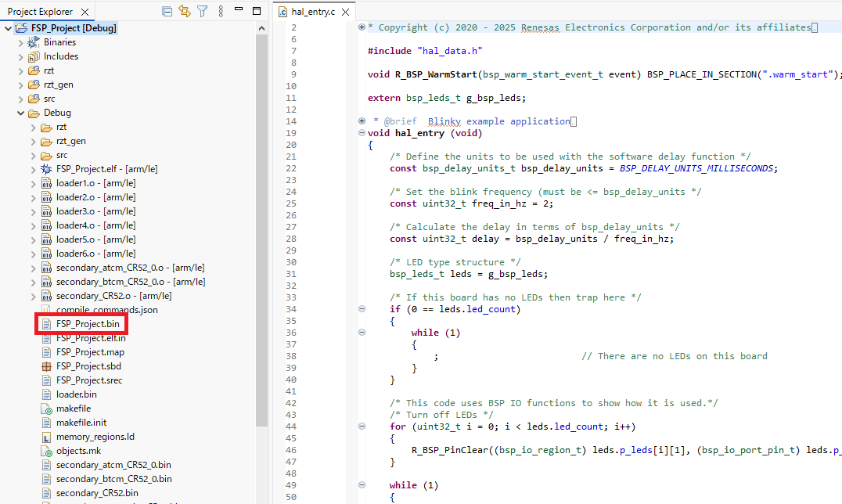The image size is (842, 504).
Task: Open the Project Explorer filter selection
Action: click(203, 11)
